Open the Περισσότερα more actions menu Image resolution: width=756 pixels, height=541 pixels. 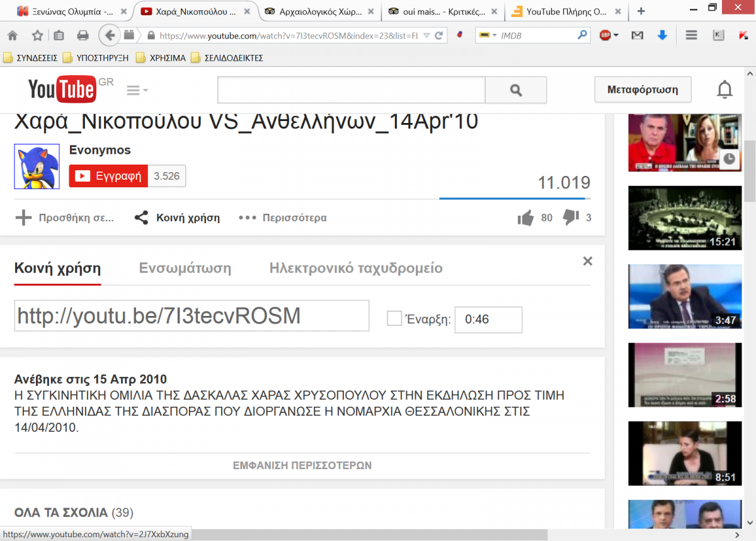(283, 218)
